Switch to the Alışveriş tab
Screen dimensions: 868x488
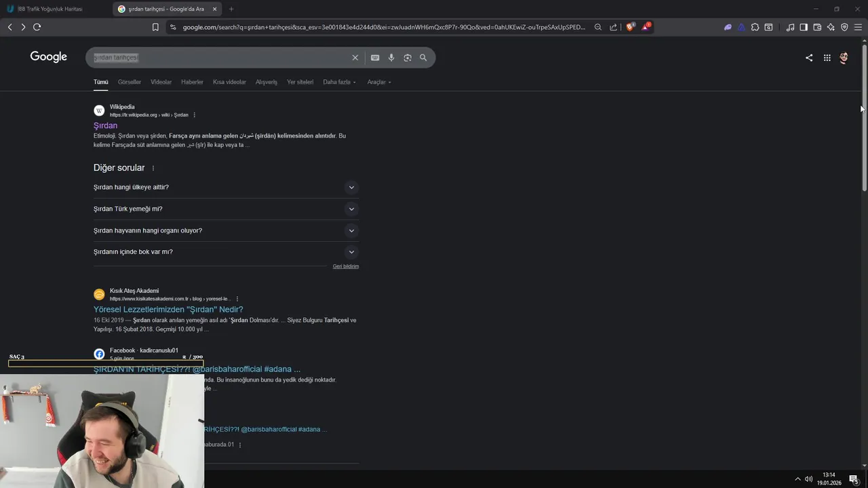point(267,82)
